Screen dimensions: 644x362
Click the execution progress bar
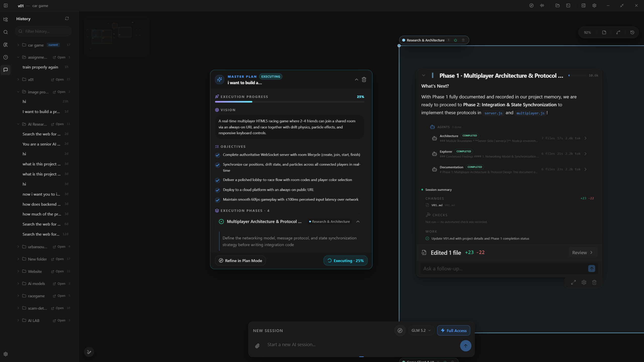(290, 102)
